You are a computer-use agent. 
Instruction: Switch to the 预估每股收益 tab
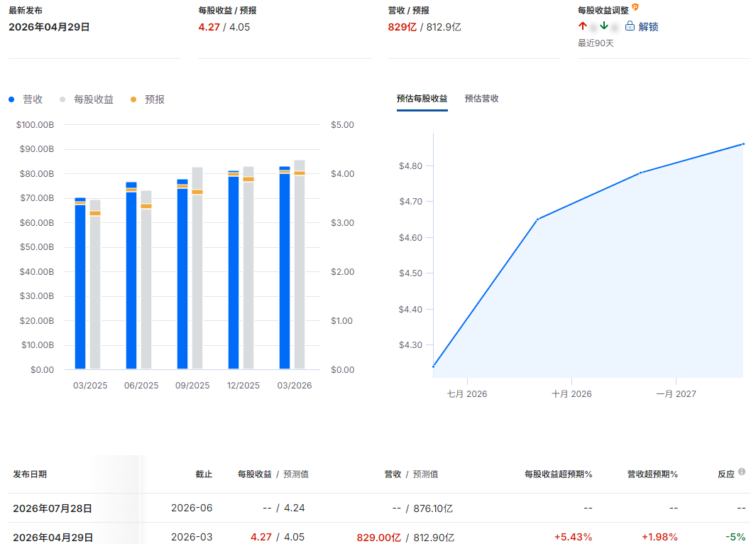point(422,99)
